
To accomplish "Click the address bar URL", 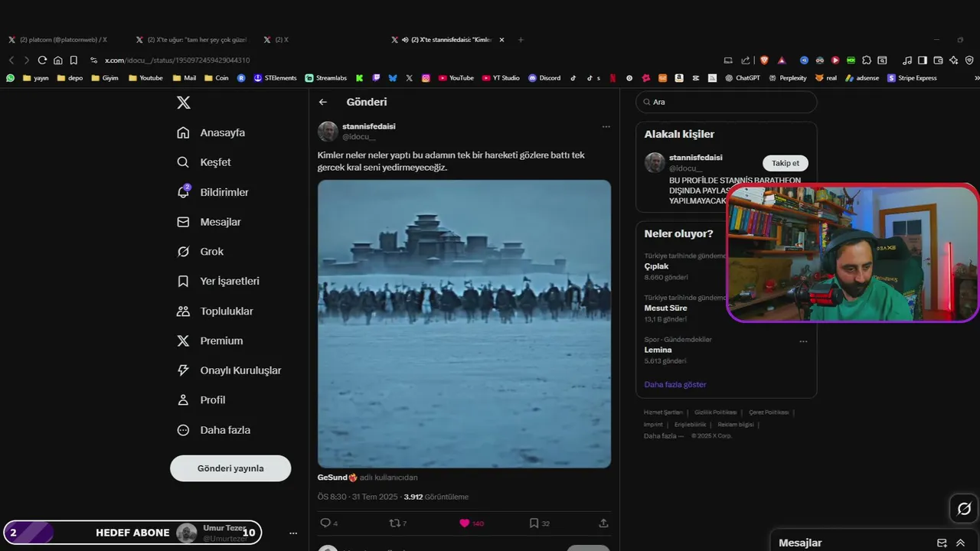I will [177, 60].
